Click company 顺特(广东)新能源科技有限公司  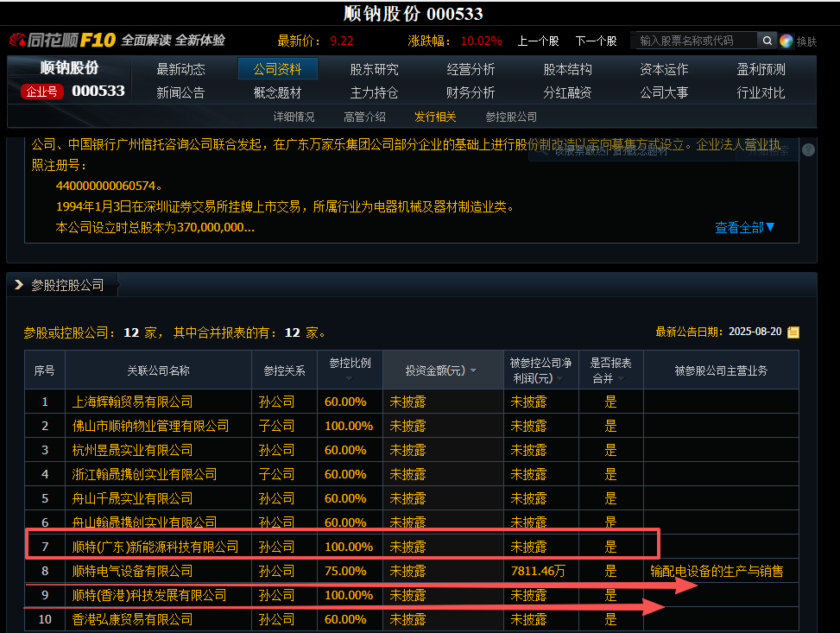[x=155, y=547]
